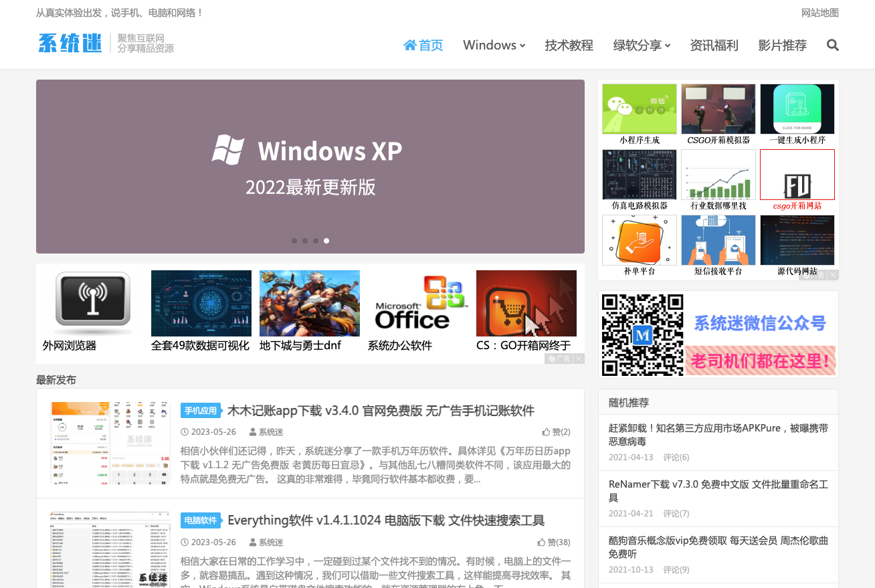
Task: Click the 最新发布 section heading
Action: pos(56,380)
